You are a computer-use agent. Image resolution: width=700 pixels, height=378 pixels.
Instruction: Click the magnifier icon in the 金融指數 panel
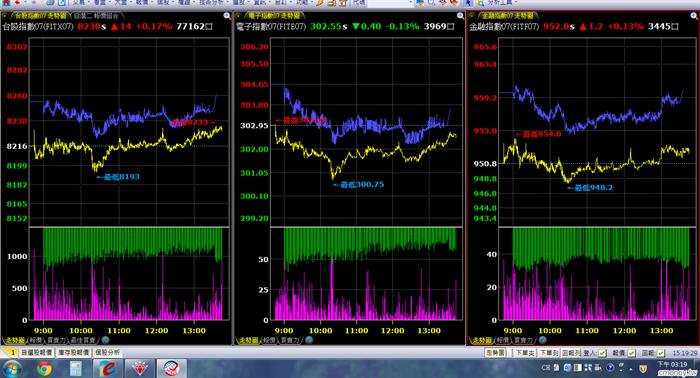click(694, 16)
